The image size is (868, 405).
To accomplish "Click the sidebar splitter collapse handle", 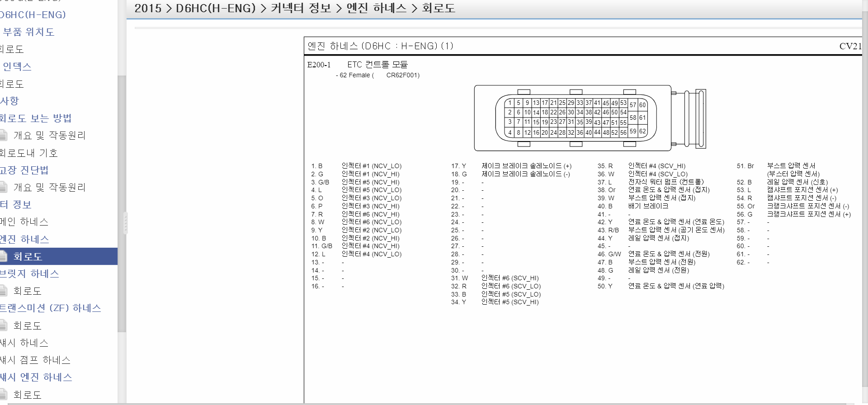I will [x=125, y=223].
